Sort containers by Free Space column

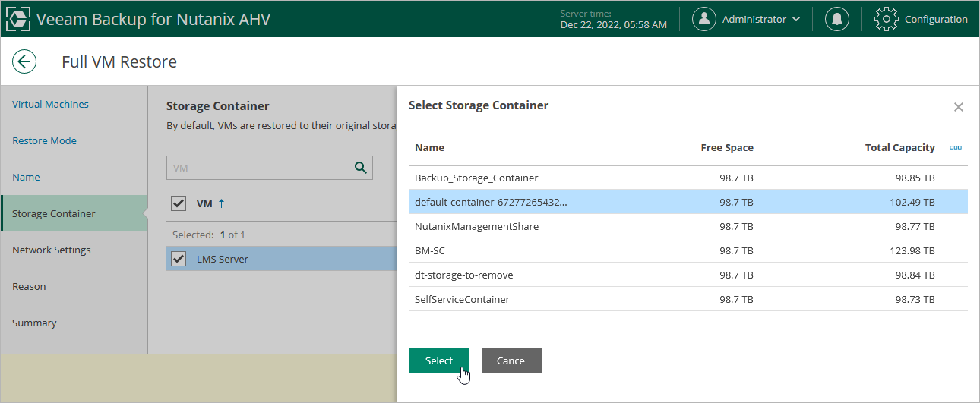pos(726,148)
